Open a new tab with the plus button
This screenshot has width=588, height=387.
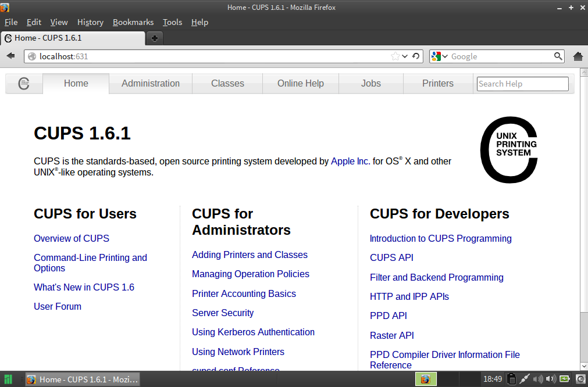click(155, 38)
